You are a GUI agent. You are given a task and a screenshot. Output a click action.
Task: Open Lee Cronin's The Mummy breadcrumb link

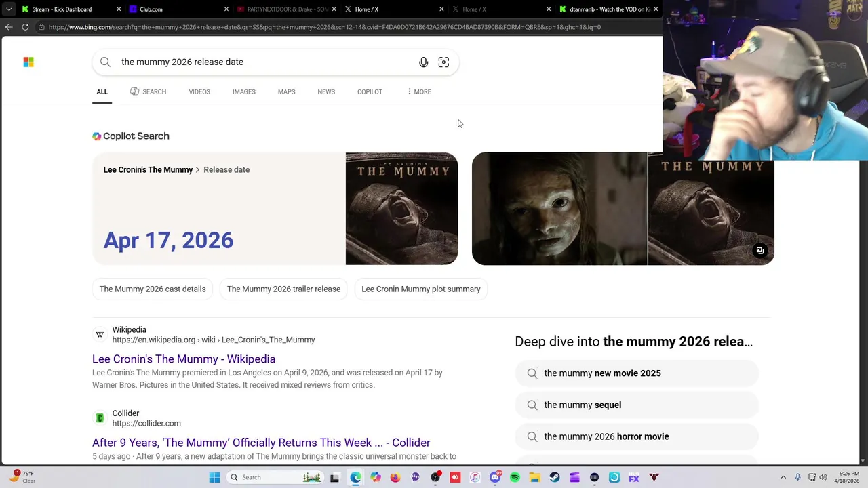[x=148, y=170]
